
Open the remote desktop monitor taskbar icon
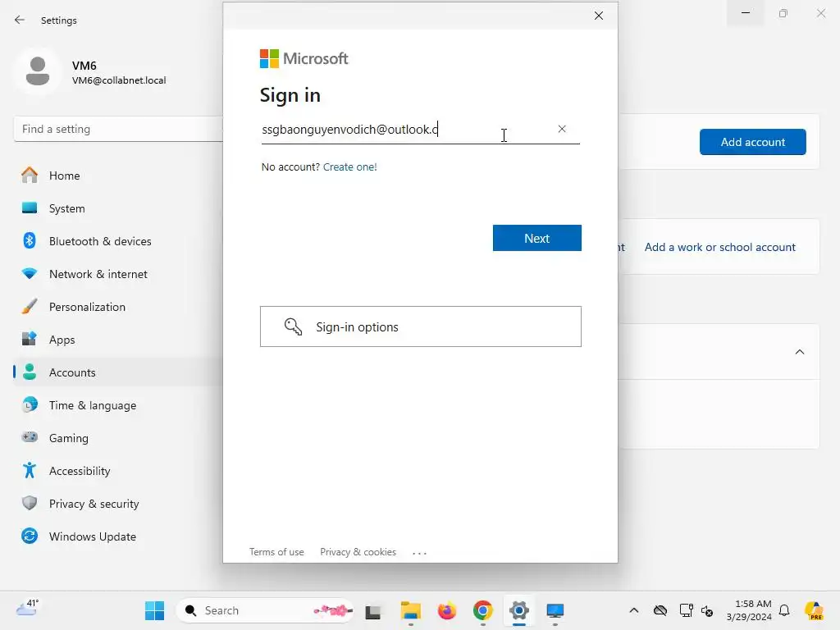pos(555,610)
